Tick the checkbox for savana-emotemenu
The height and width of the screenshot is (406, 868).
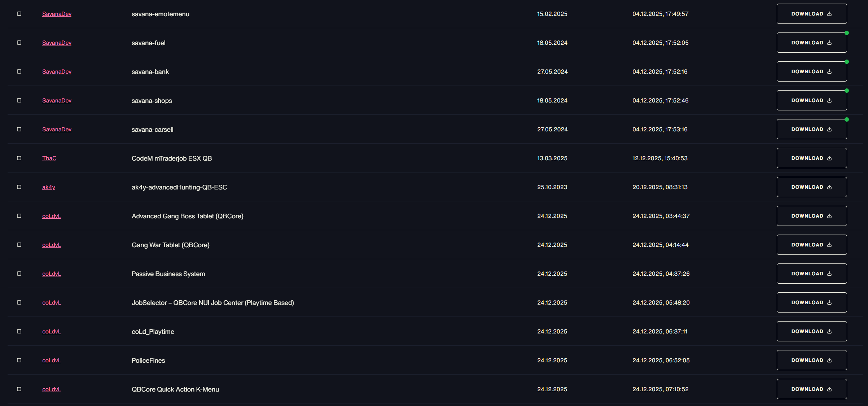(19, 14)
